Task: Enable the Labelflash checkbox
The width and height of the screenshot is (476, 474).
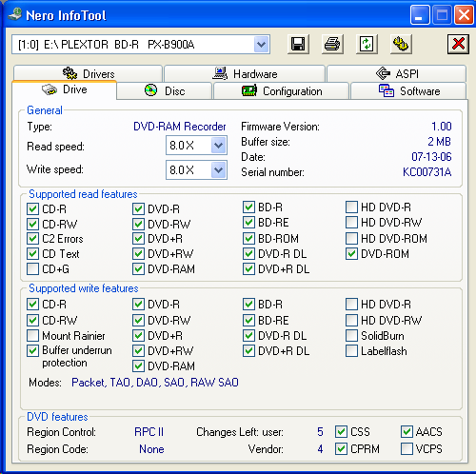Action: click(351, 351)
